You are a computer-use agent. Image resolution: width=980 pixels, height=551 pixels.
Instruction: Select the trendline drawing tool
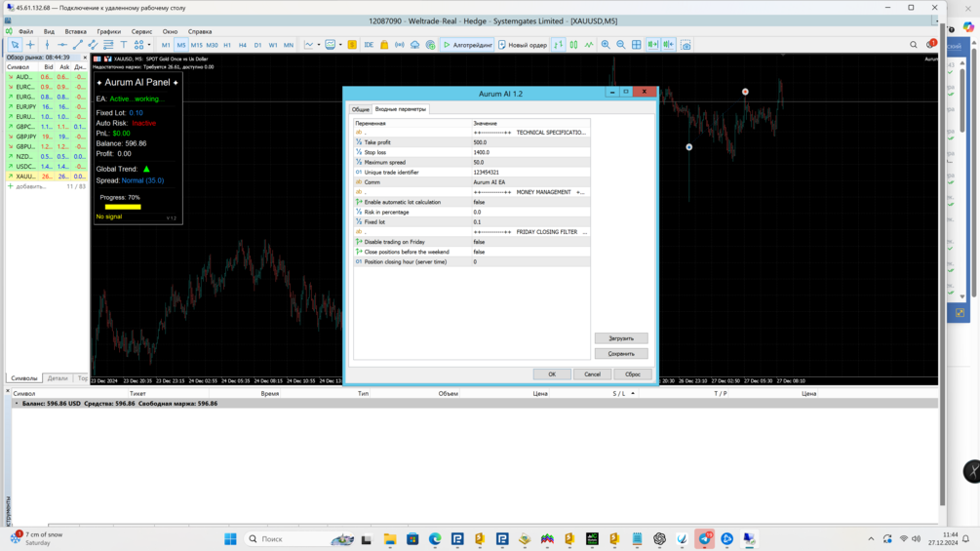pyautogui.click(x=77, y=45)
